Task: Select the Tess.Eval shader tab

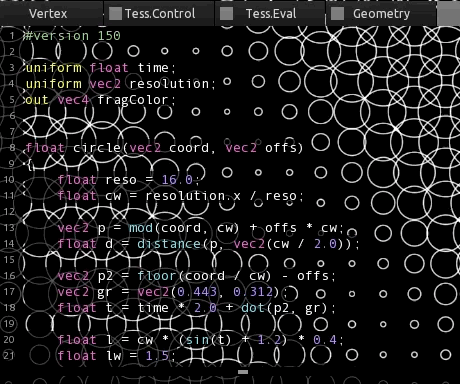Action: tap(271, 14)
